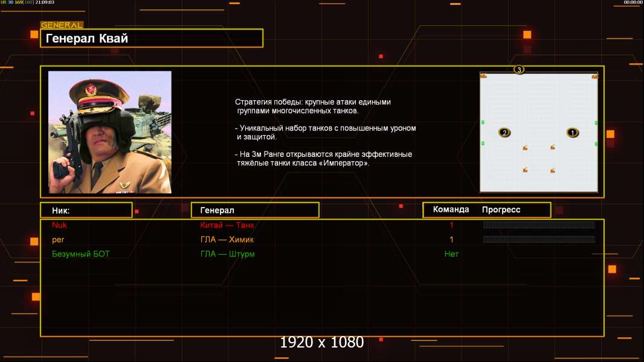This screenshot has height=362, width=644.
Task: Select the 'Генерал Квай' title box
Action: click(152, 38)
